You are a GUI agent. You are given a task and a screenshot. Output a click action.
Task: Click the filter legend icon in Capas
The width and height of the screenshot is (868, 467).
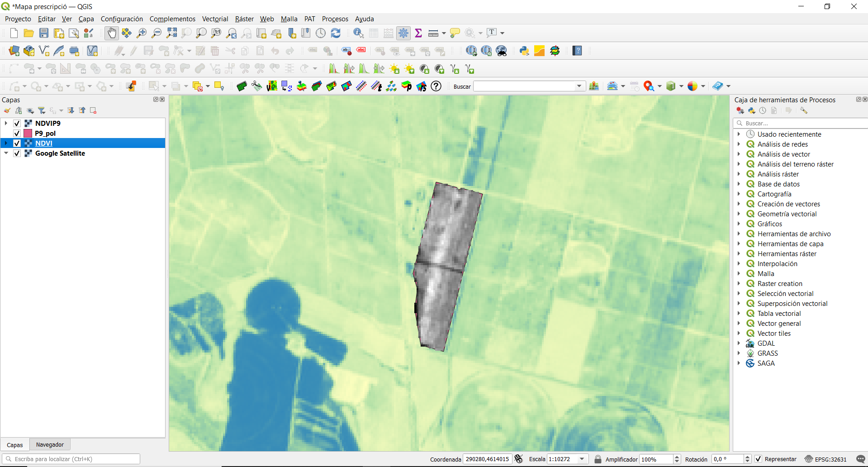(42, 110)
